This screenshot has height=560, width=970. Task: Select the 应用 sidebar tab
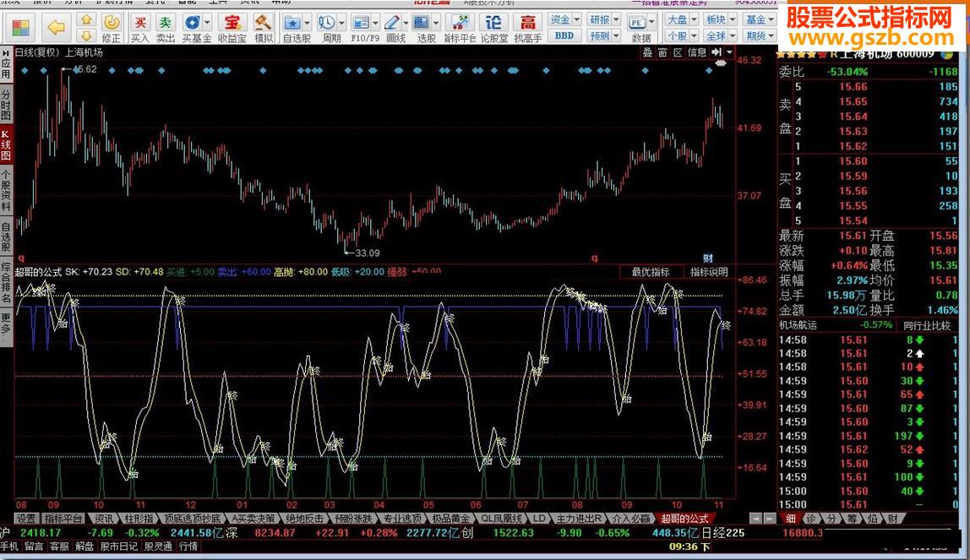click(x=6, y=66)
